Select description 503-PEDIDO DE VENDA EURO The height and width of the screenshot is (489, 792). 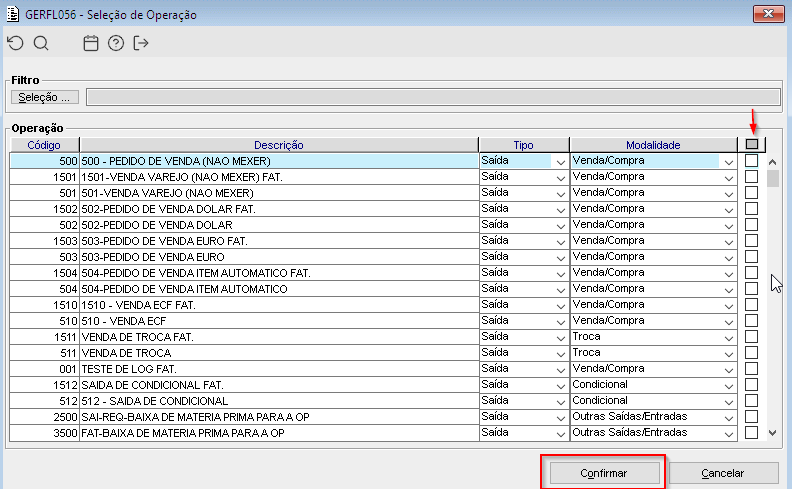pos(153,257)
